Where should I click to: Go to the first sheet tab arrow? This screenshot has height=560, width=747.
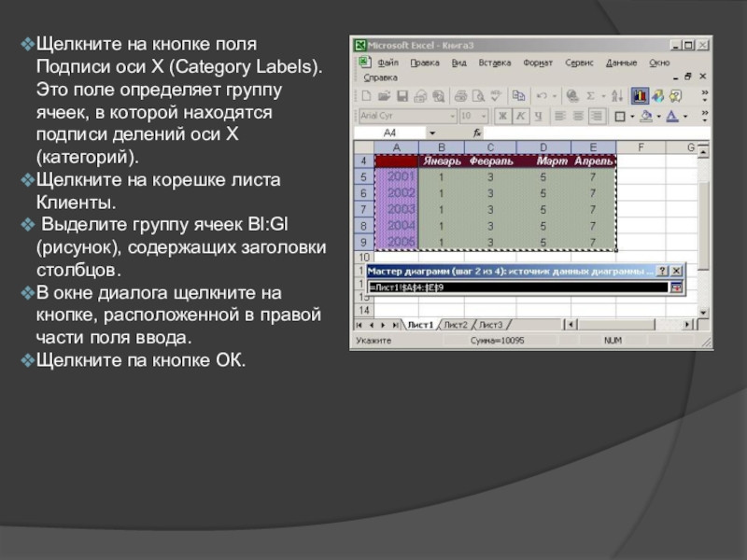click(x=359, y=325)
